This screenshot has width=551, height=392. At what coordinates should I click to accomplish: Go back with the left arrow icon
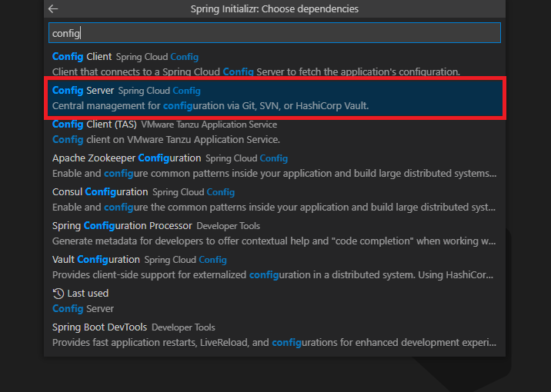(53, 8)
